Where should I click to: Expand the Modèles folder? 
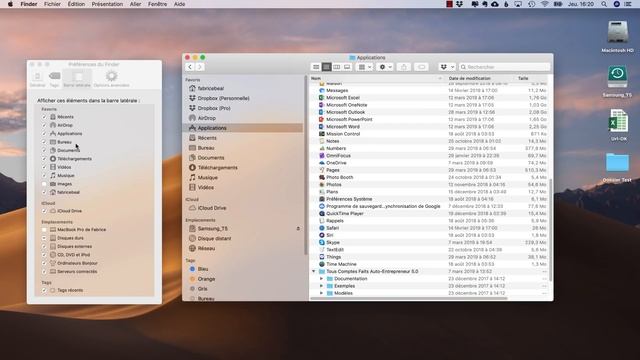click(321, 293)
